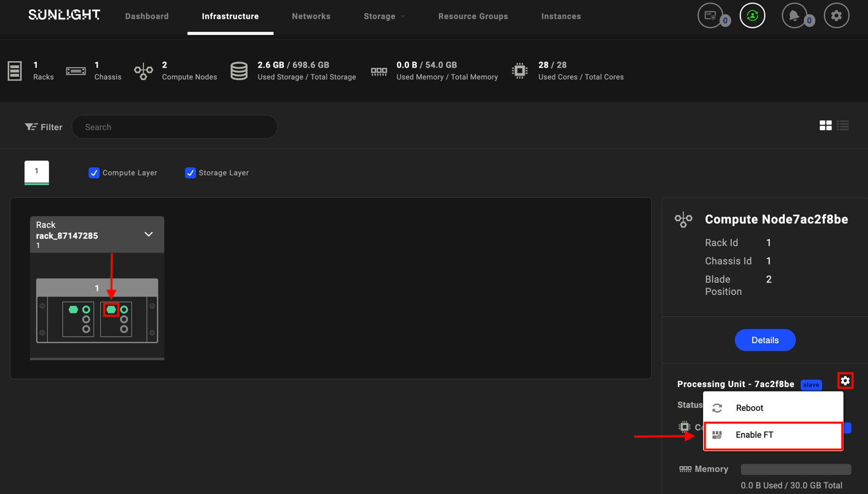Expand the Storage dropdown menu
The width and height of the screenshot is (868, 494).
385,16
